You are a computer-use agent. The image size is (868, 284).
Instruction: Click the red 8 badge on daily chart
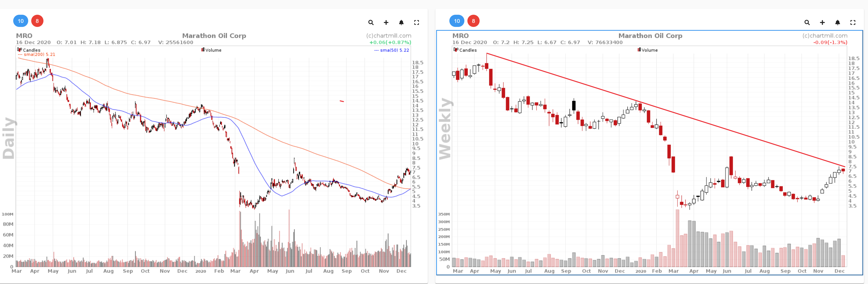37,21
